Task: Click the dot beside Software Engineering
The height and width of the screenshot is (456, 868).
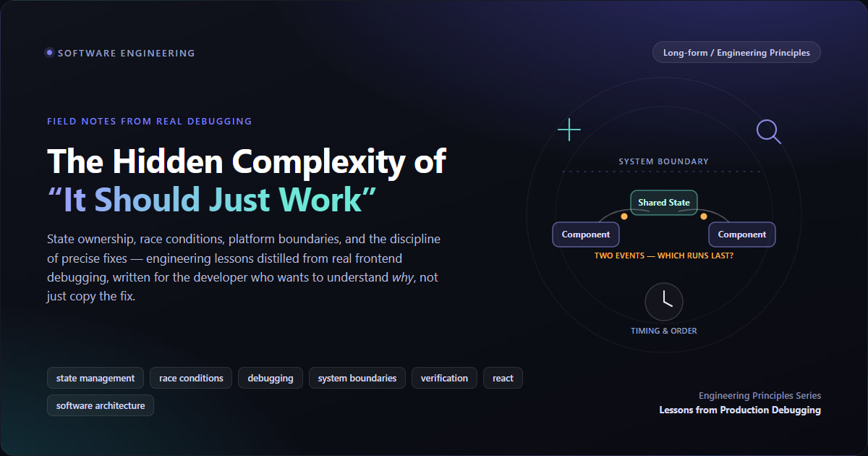Action: pyautogui.click(x=49, y=53)
